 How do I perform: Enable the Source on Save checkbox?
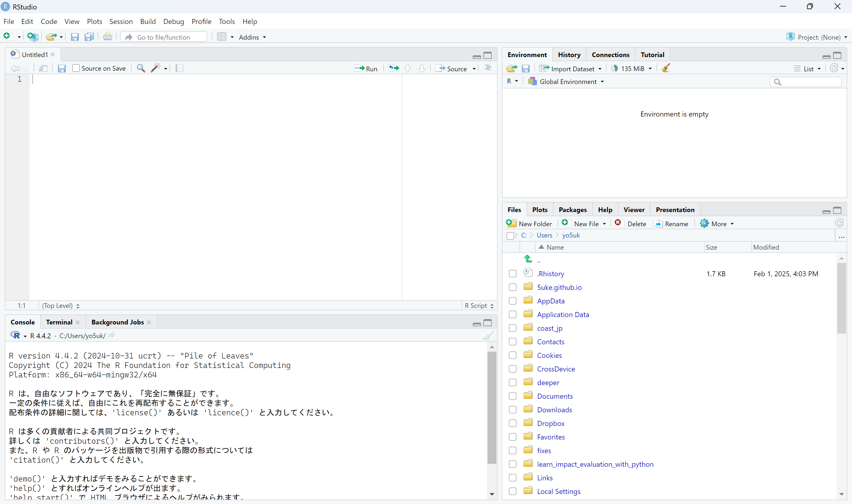pyautogui.click(x=76, y=68)
